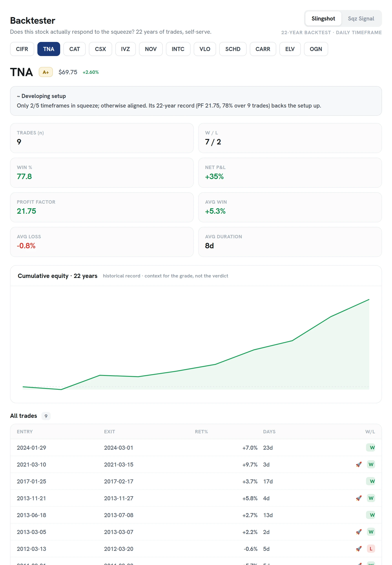Choose the INTC ticker chip
The height and width of the screenshot is (565, 392).
(x=178, y=49)
